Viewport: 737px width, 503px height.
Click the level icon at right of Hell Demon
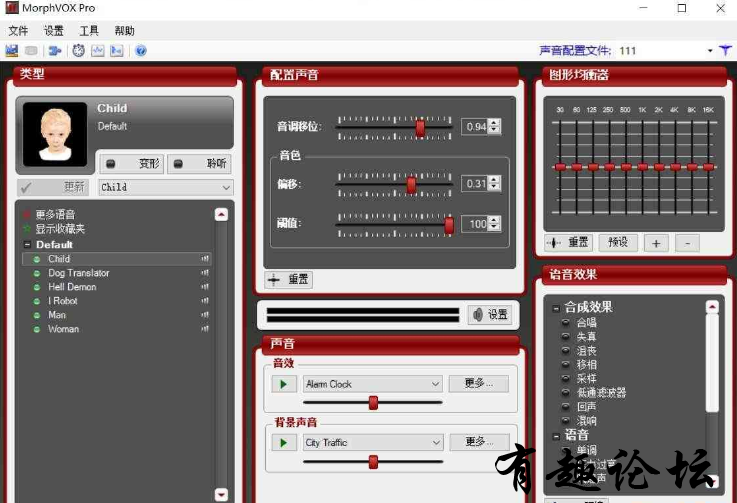205,287
